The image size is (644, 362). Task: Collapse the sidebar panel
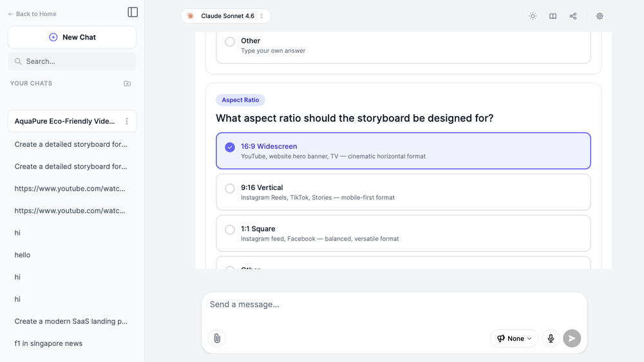[x=133, y=12]
